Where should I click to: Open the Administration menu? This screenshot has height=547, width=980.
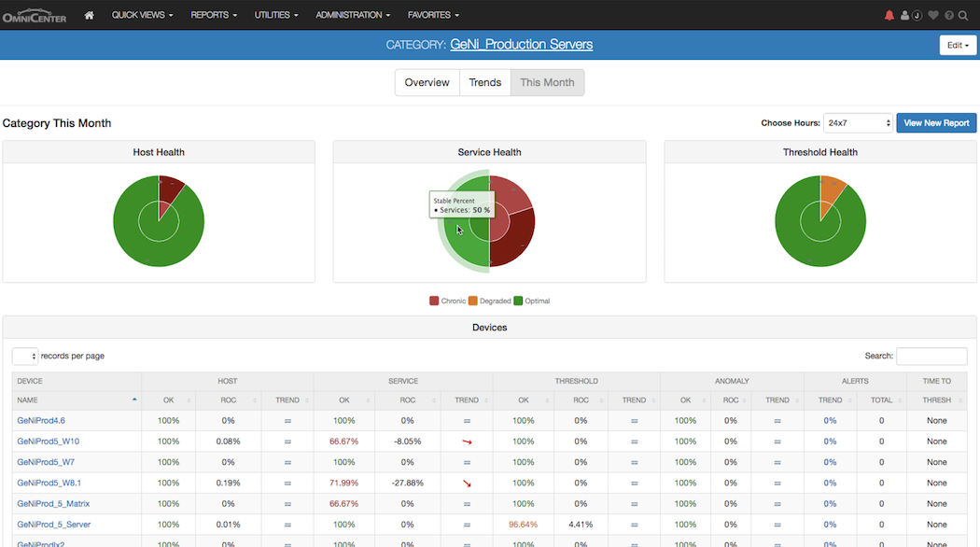pos(353,15)
